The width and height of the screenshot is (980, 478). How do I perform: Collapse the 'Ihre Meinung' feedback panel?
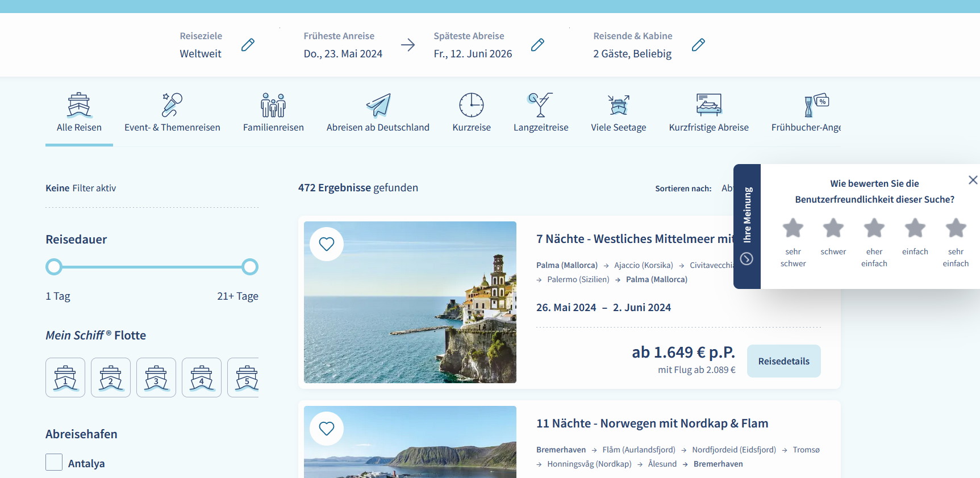[x=747, y=259]
